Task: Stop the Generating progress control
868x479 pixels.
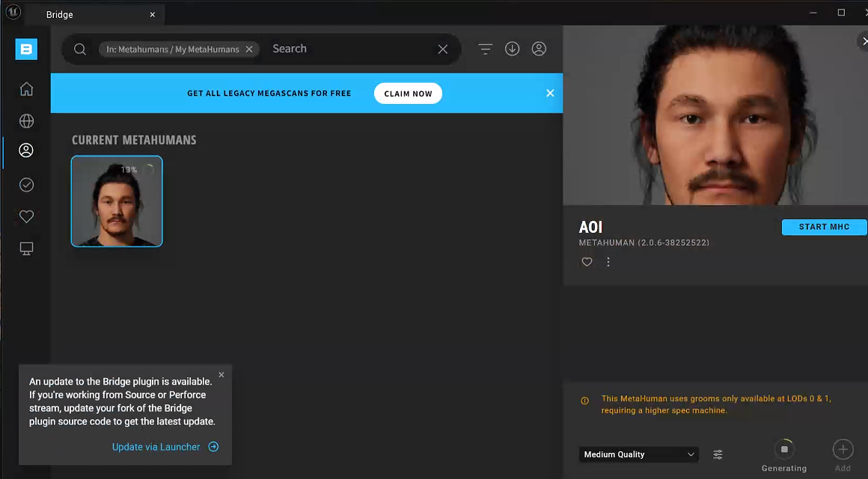Action: point(784,449)
